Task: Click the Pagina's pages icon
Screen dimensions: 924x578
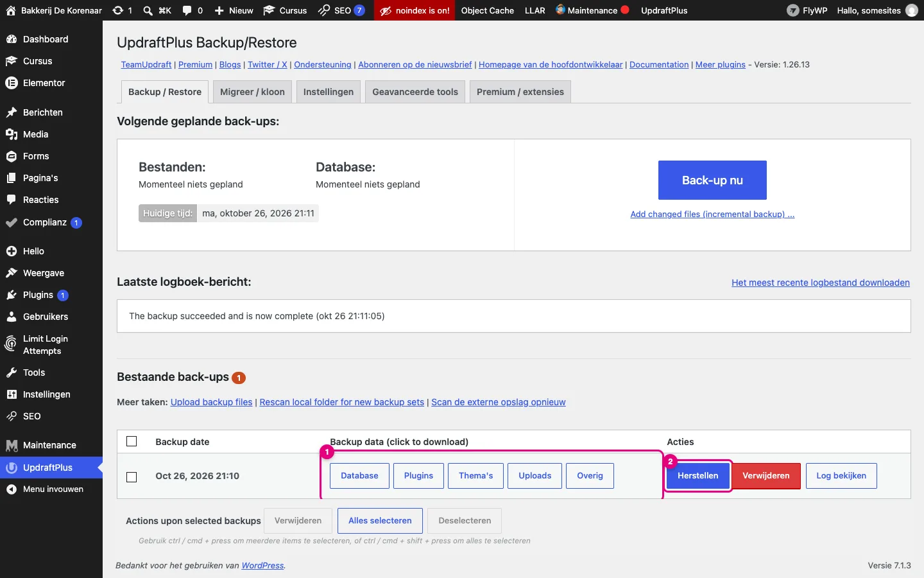Action: pos(12,178)
